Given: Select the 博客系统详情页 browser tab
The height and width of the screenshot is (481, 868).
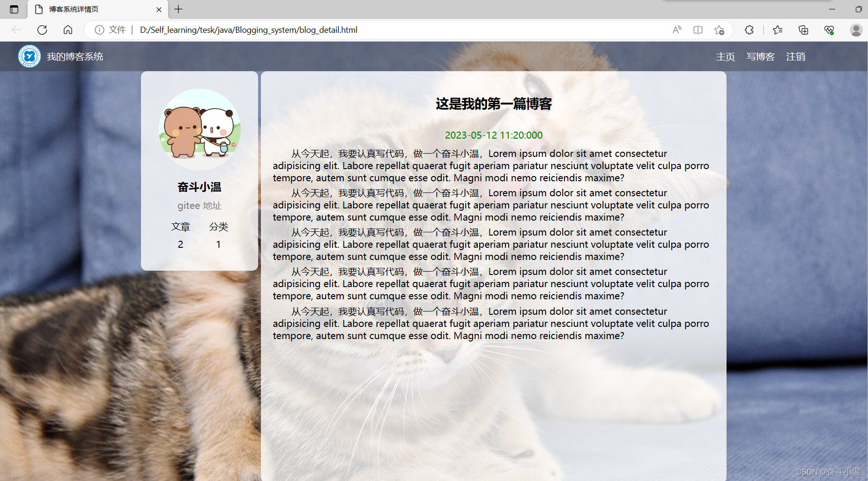Looking at the screenshot, I should tap(97, 9).
